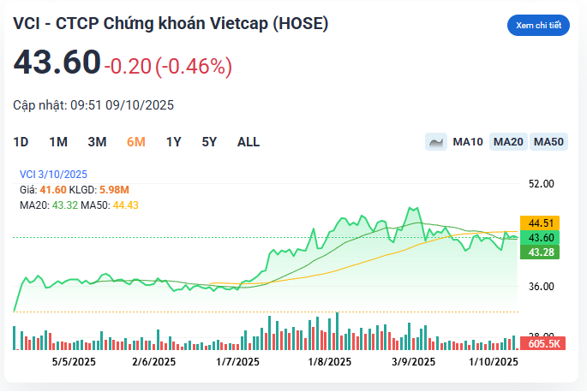The height and width of the screenshot is (392, 587).
Task: Click the green 43.60 current price tag
Action: (540, 237)
